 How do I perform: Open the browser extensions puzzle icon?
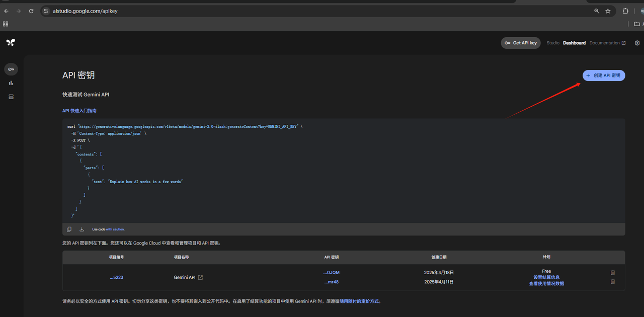[625, 11]
